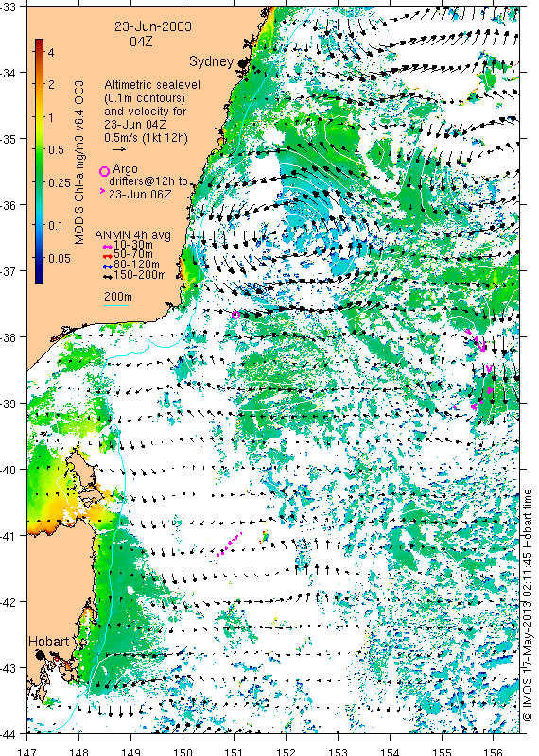Click the 156 longitude axis label
This screenshot has height=756, width=539.
pos(494,751)
